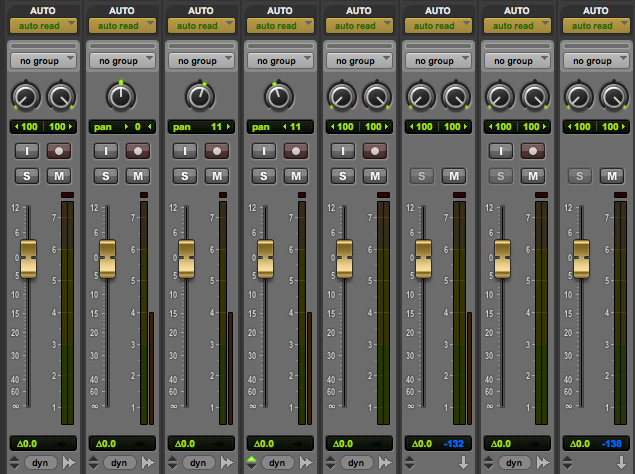Mute the seventh channel strip
The image size is (635, 474).
pyautogui.click(x=533, y=176)
